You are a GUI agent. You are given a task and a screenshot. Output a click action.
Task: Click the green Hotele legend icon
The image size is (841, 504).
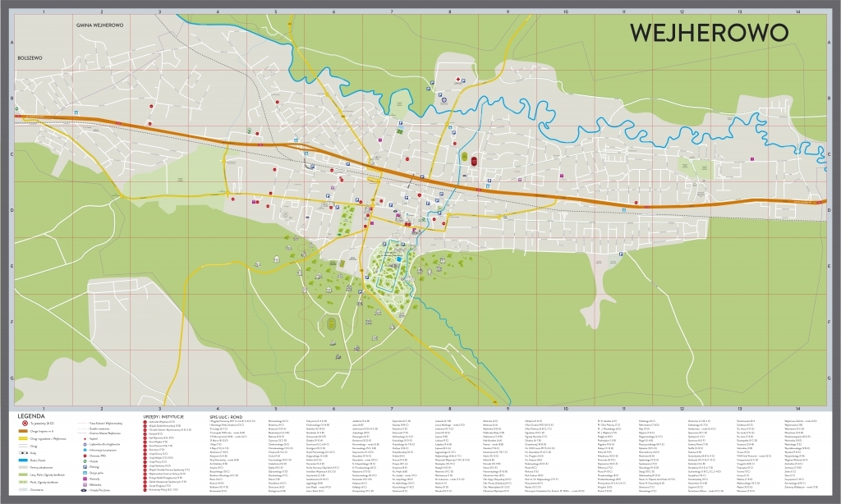(85, 461)
